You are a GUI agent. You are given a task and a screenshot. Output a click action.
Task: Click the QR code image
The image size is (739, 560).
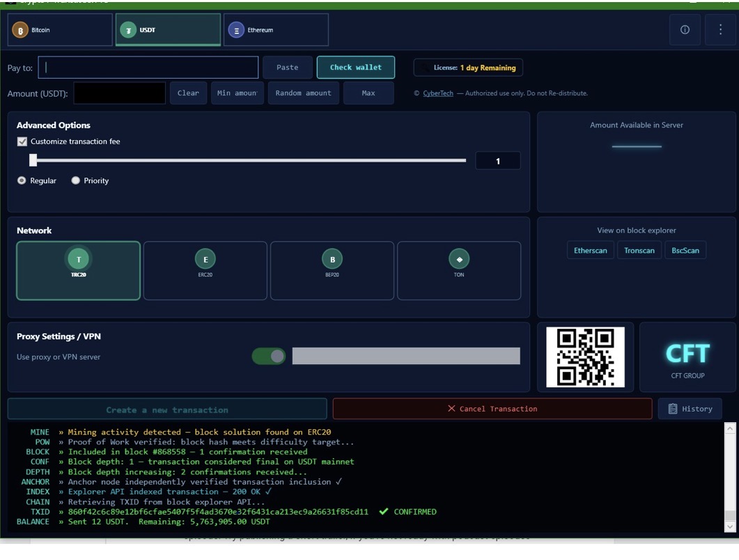pos(585,357)
